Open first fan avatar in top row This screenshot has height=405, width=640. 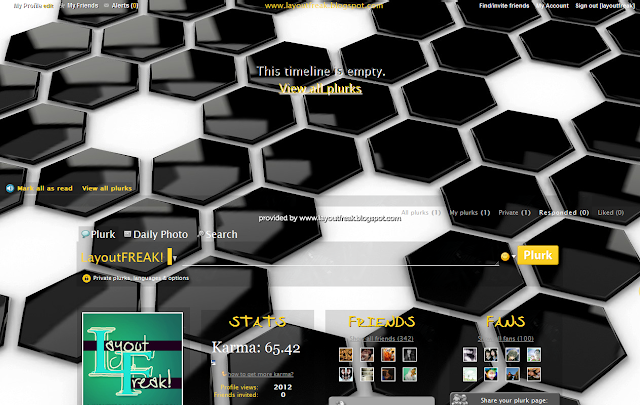point(470,354)
